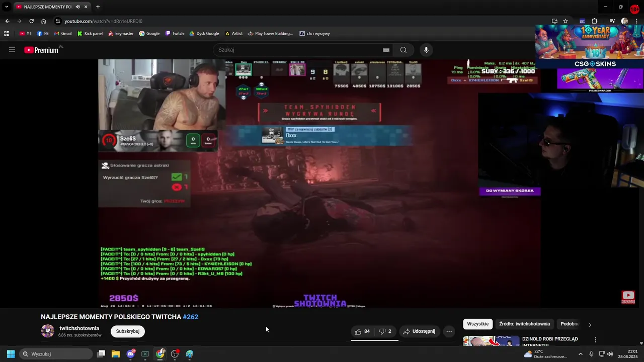Like the video with thumbs-up button
This screenshot has width=644, height=362.
(362, 331)
